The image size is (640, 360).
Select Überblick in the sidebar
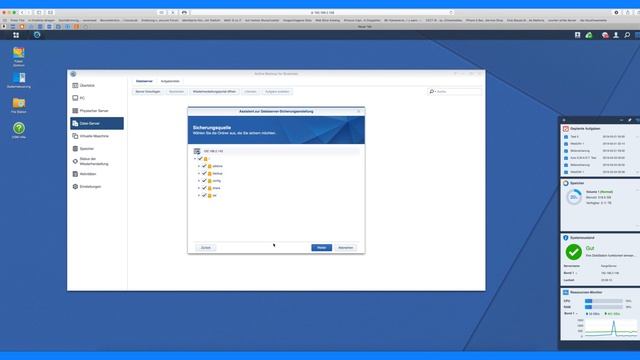pyautogui.click(x=97, y=85)
